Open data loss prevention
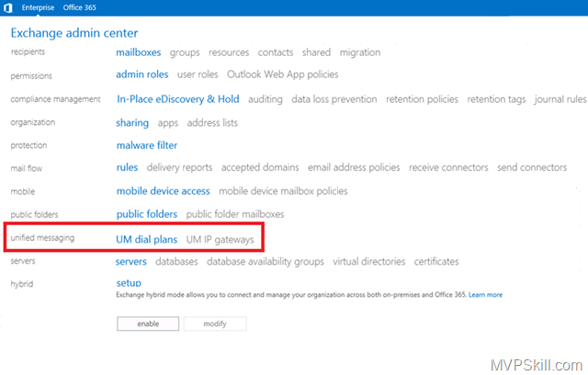The image size is (588, 375). 334,99
